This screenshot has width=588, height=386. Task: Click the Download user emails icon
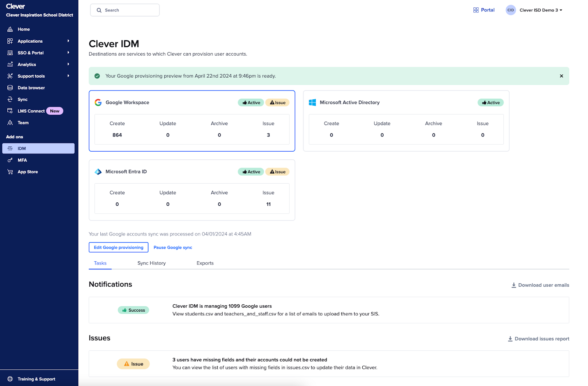(x=514, y=285)
